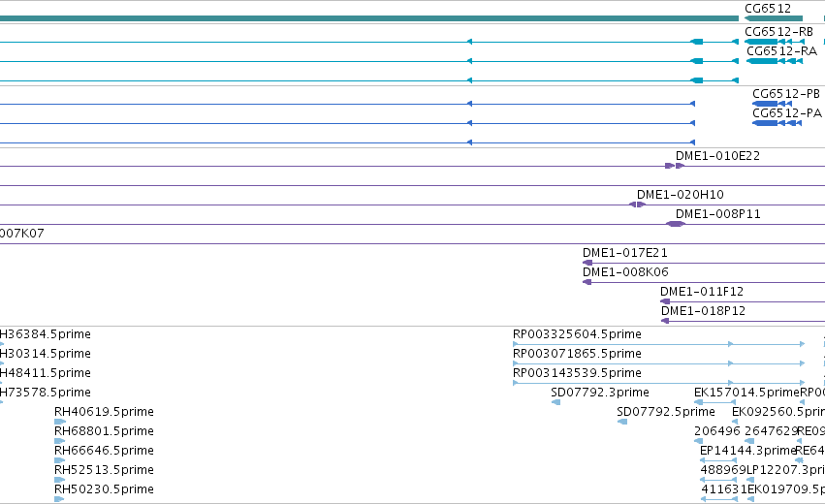Click the RP003325604.5prime EST label
The width and height of the screenshot is (825, 504).
(577, 334)
